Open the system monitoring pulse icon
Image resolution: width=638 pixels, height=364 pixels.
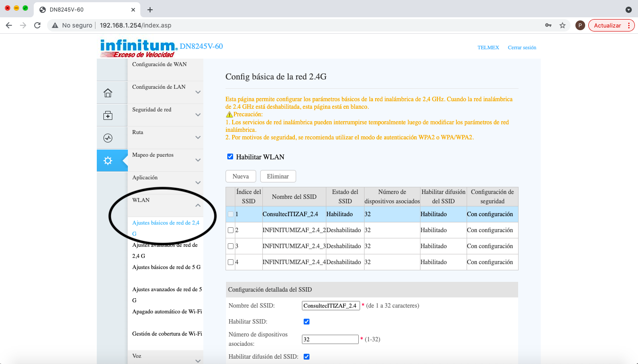coord(108,138)
